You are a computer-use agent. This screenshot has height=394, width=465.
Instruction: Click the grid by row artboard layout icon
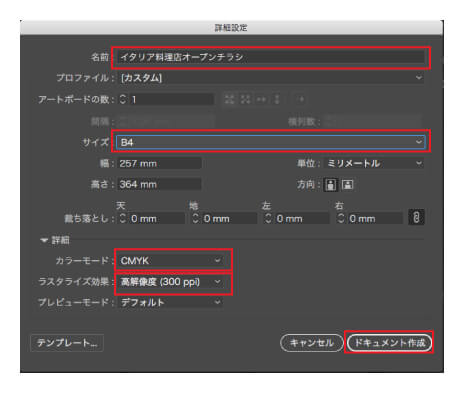click(x=229, y=99)
